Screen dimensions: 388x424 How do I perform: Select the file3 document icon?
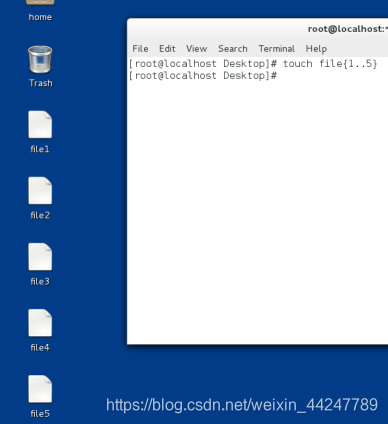(x=40, y=257)
